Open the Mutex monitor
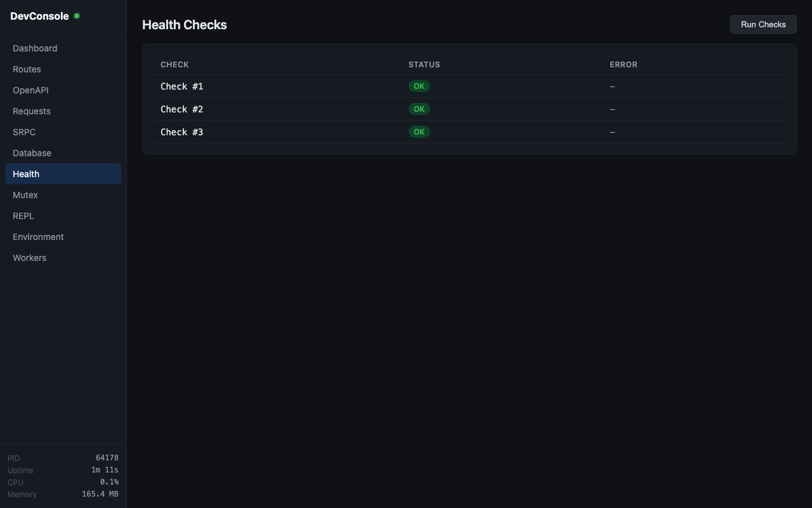 (25, 195)
